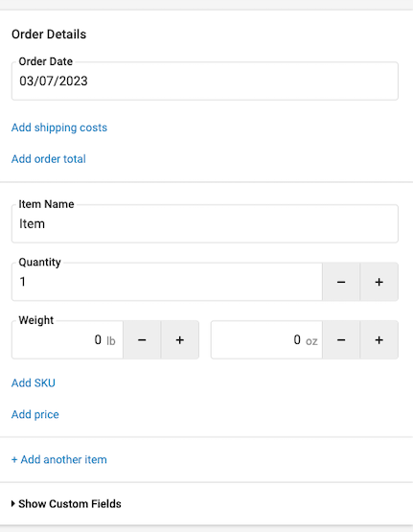Click the Order Details heading

tap(49, 35)
